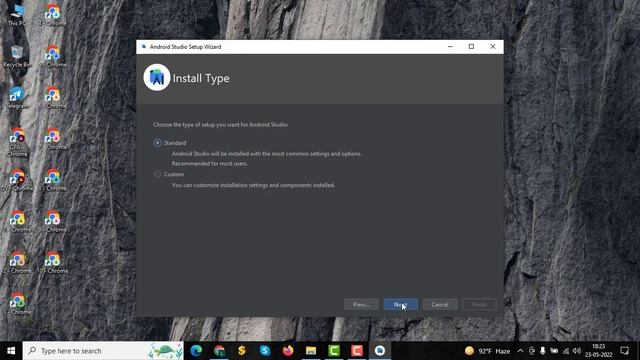Select the '10 - Chrome' desktop shortcut
640x360 pixels.
(53, 262)
